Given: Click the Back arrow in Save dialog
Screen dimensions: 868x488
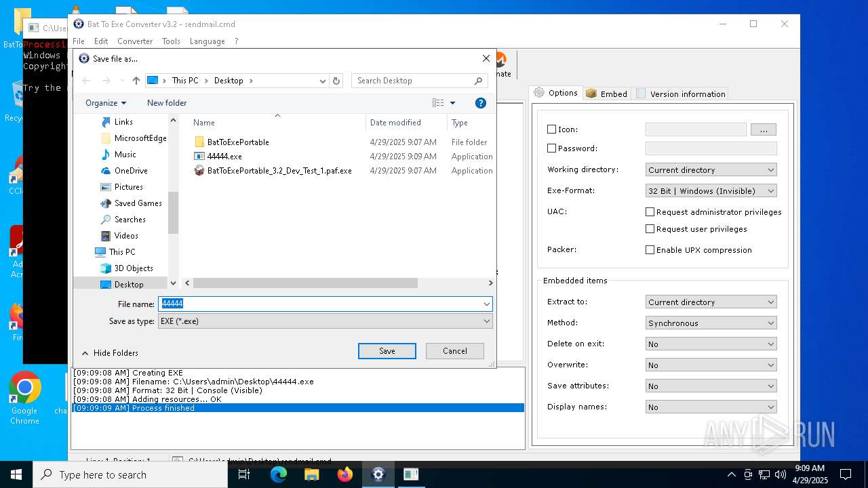Looking at the screenshot, I should click(86, 81).
